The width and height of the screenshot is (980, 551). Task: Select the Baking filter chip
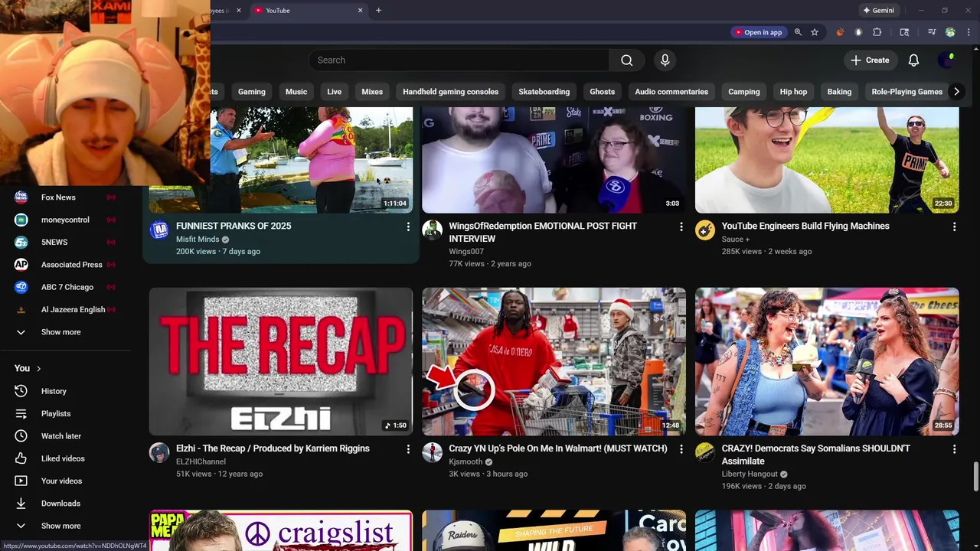(839, 92)
